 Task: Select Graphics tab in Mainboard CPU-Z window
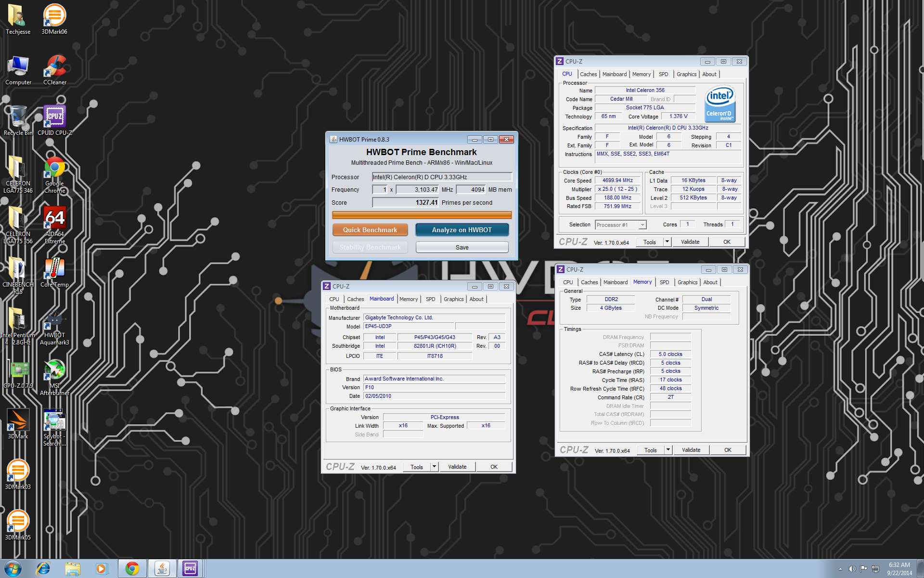pyautogui.click(x=453, y=299)
